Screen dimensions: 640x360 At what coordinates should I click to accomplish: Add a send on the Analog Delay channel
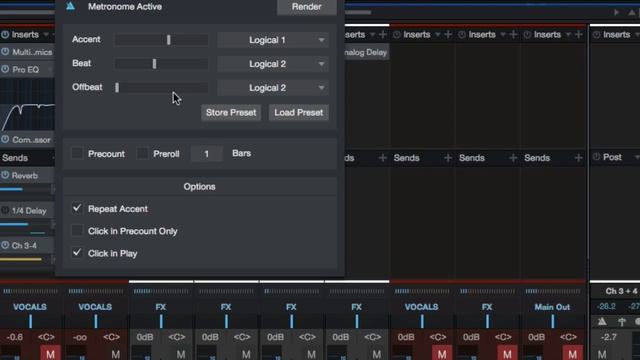382,158
